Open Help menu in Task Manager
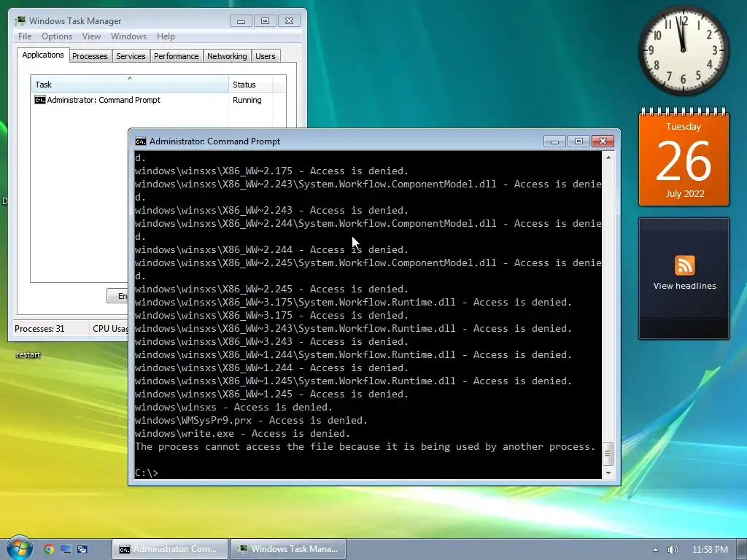The image size is (747, 560). point(166,36)
